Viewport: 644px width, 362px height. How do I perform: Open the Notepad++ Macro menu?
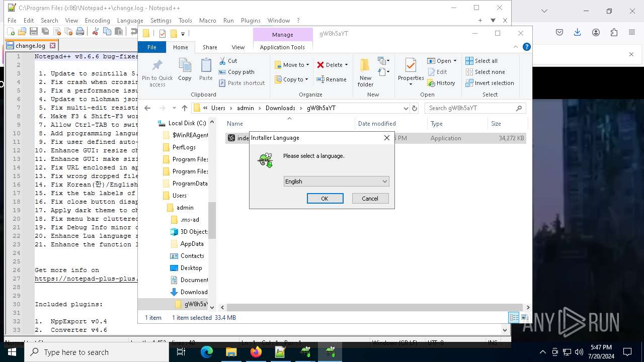(207, 21)
